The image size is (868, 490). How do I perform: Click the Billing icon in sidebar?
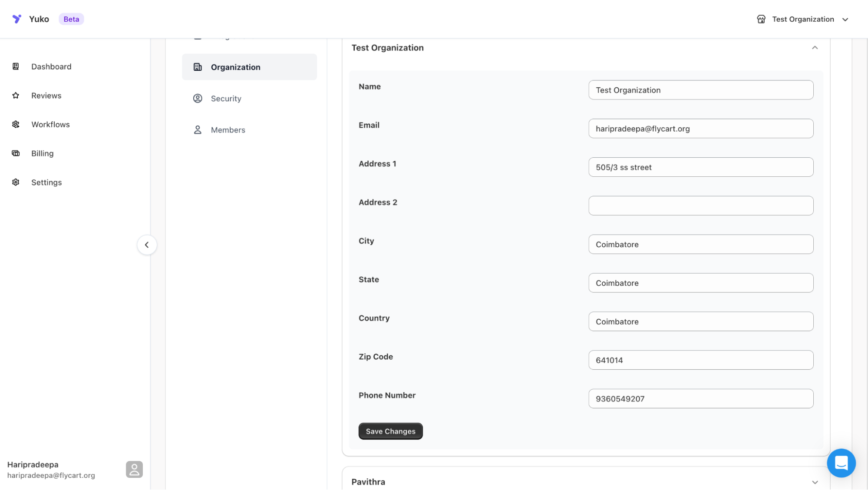click(16, 153)
